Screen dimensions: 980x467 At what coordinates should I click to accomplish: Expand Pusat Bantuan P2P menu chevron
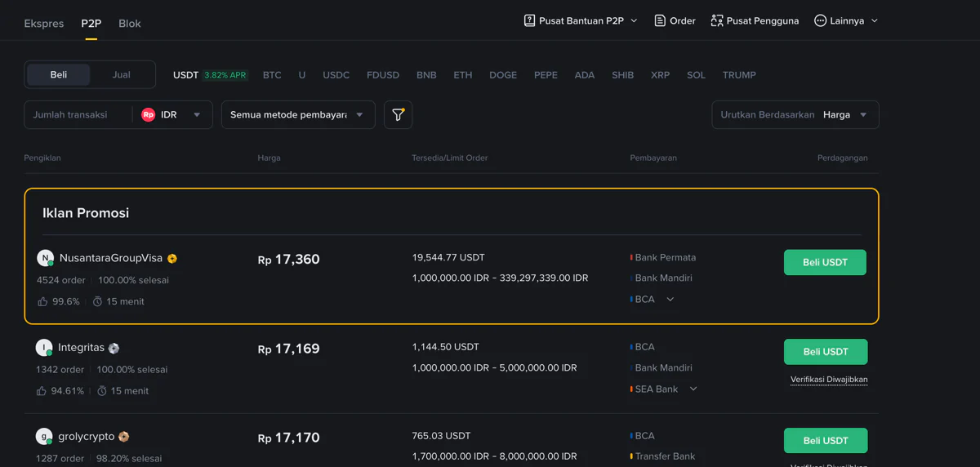point(634,21)
